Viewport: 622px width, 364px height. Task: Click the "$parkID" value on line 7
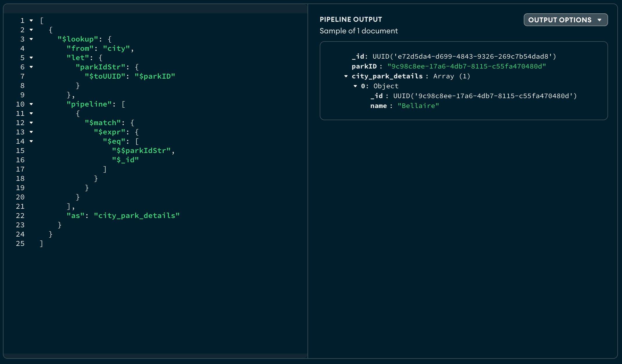point(155,76)
